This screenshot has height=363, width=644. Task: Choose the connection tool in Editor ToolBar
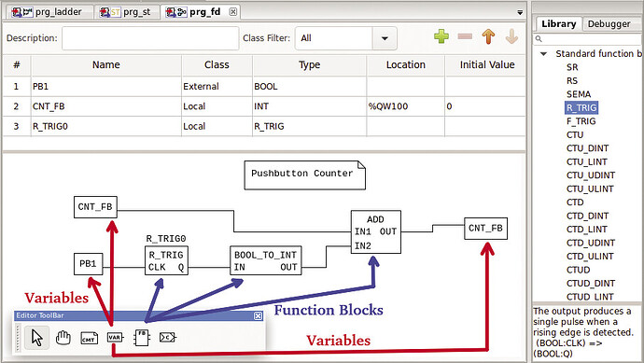pyautogui.click(x=168, y=338)
